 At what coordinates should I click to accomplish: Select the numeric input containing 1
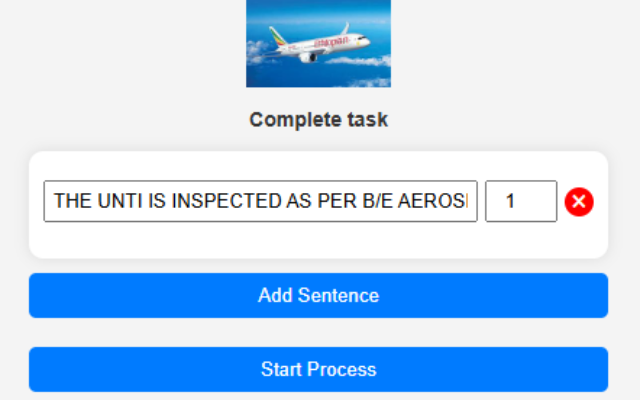(520, 201)
